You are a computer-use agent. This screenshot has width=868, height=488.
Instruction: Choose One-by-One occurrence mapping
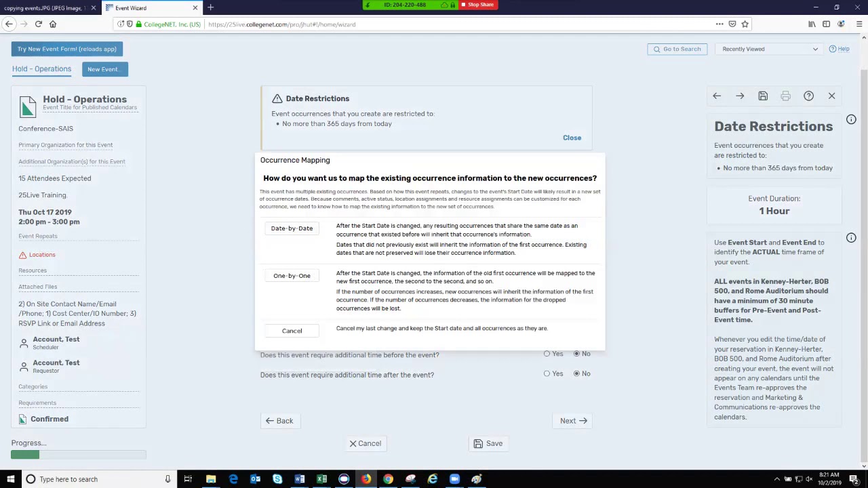click(292, 276)
